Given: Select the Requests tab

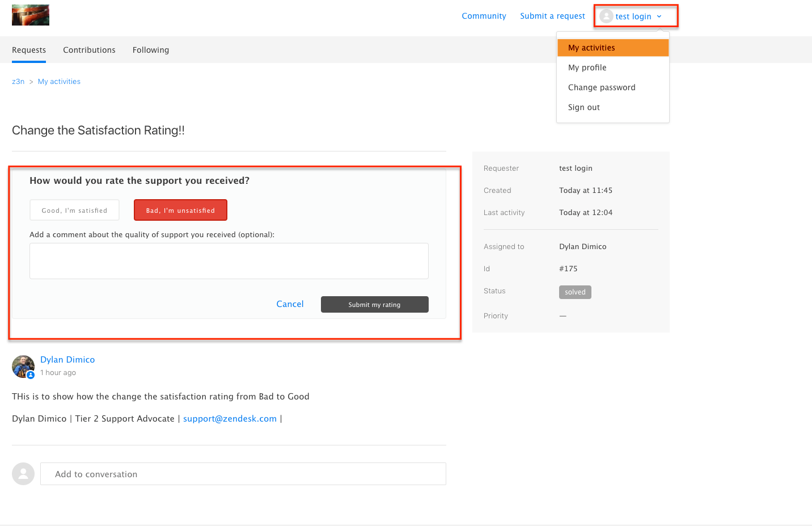Looking at the screenshot, I should click(x=29, y=50).
